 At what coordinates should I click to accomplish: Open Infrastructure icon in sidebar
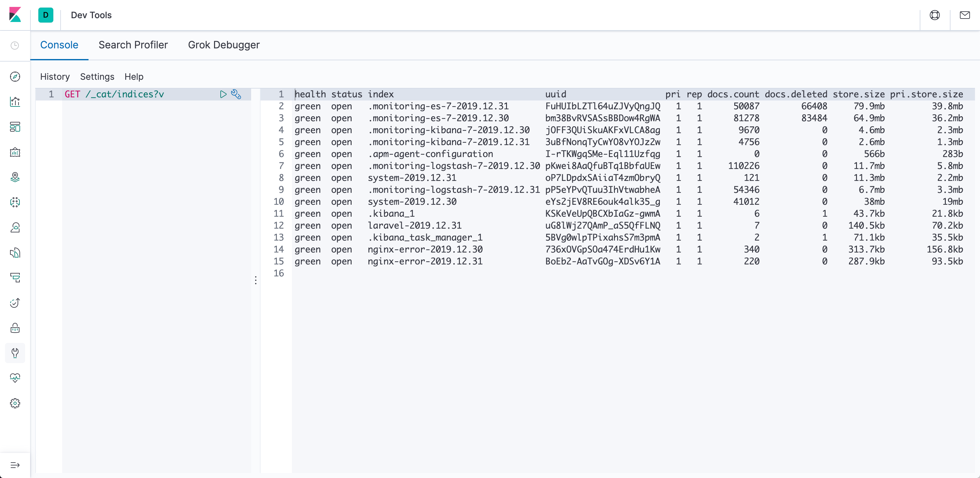[15, 227]
